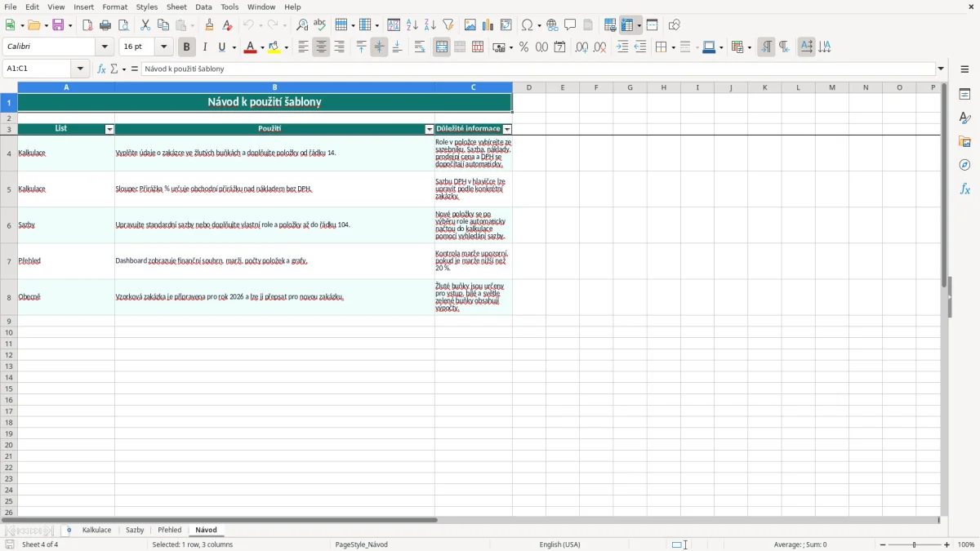Insert a chart from the toolbar
The image size is (980, 551).
point(488,25)
